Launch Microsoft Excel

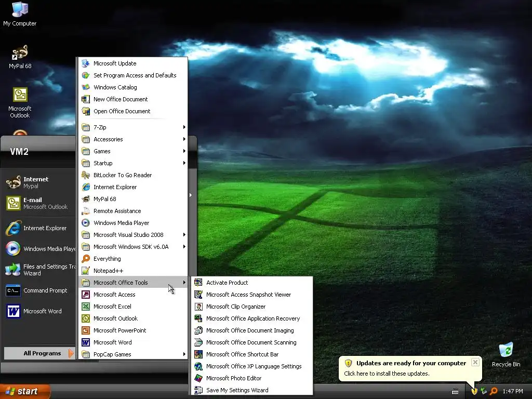132,307
